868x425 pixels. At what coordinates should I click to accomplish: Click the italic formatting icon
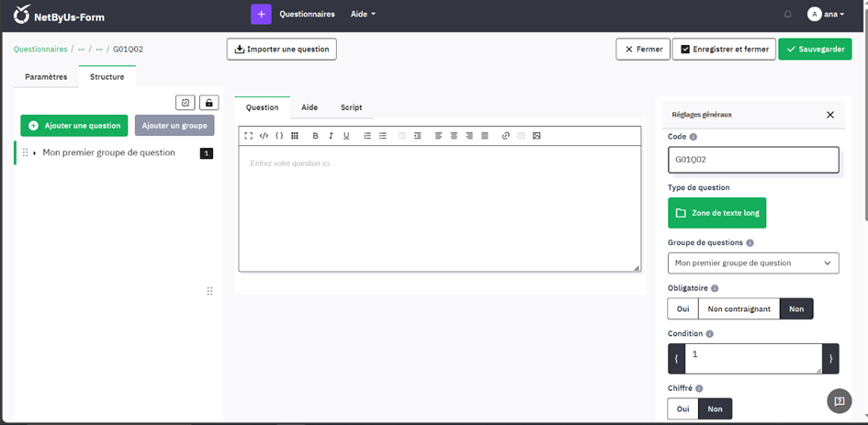click(331, 136)
